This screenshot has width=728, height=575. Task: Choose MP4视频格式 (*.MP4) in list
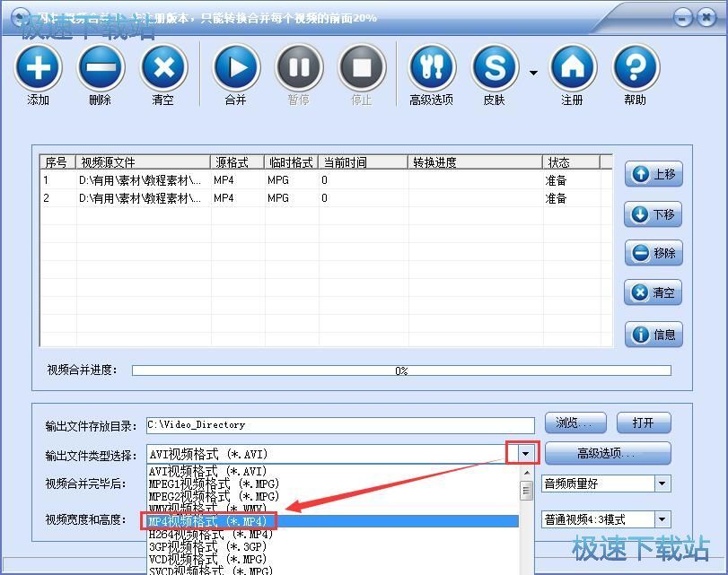(332, 522)
